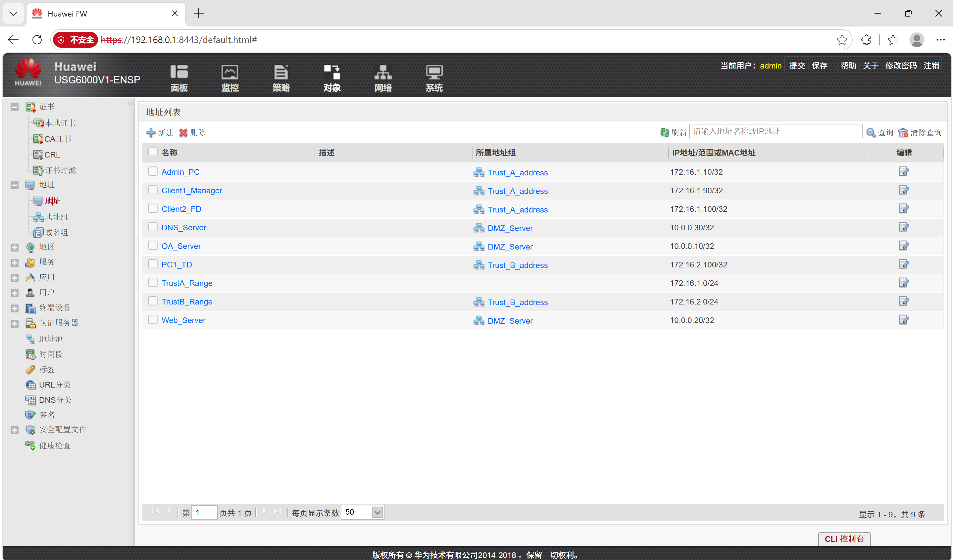
Task: Expand the 地区 tree node
Action: click(x=14, y=248)
